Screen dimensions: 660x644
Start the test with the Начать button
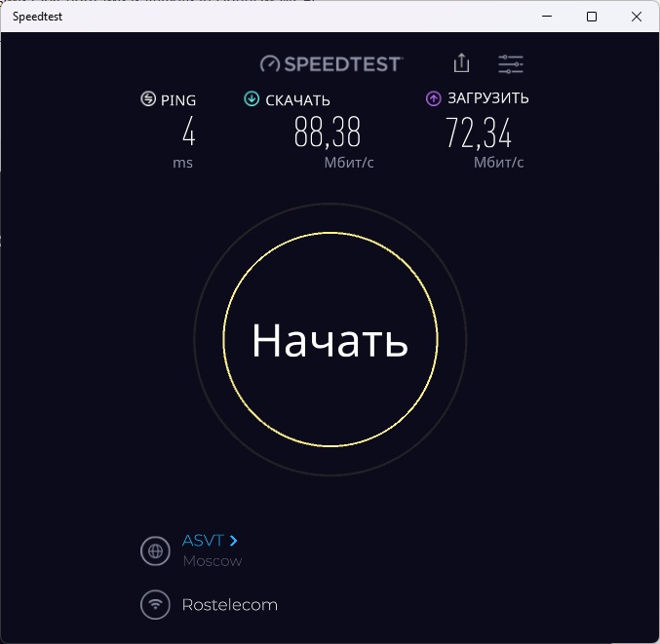click(x=330, y=339)
